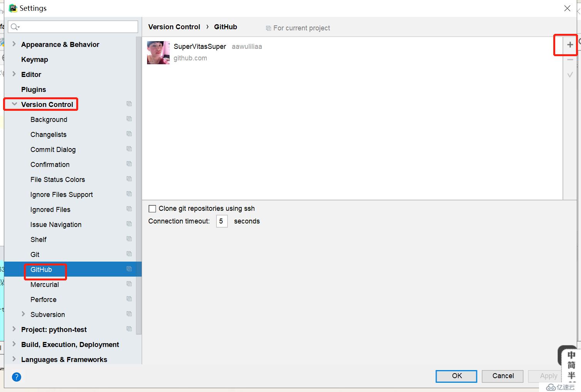
Task: Expand the Editor section
Action: (x=14, y=74)
